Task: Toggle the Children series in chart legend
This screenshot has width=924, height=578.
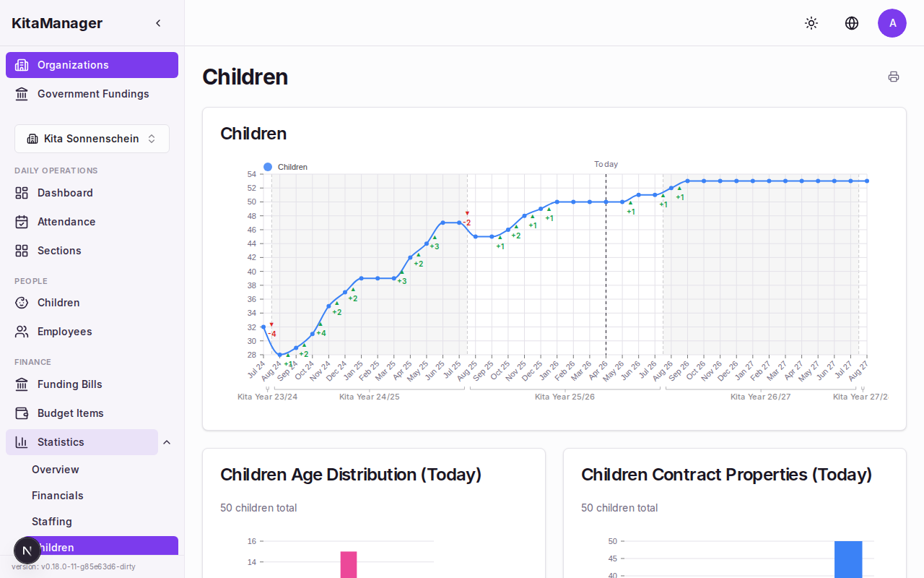Action: click(x=286, y=167)
